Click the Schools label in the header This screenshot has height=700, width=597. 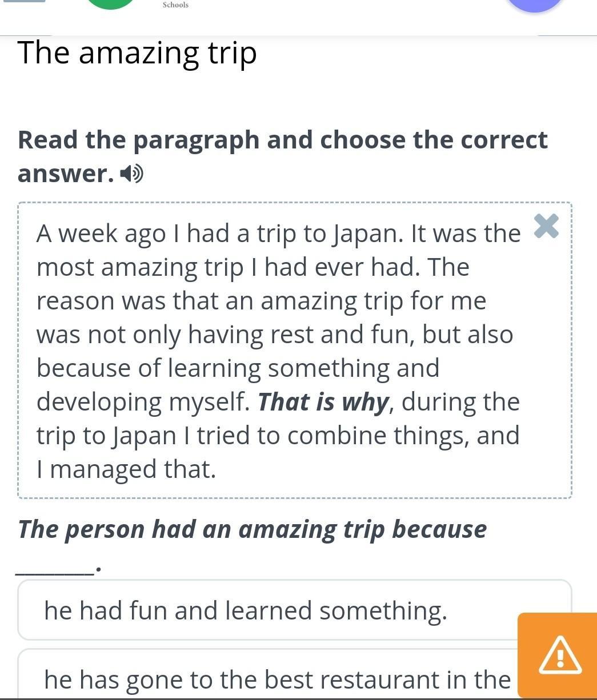pos(175,5)
